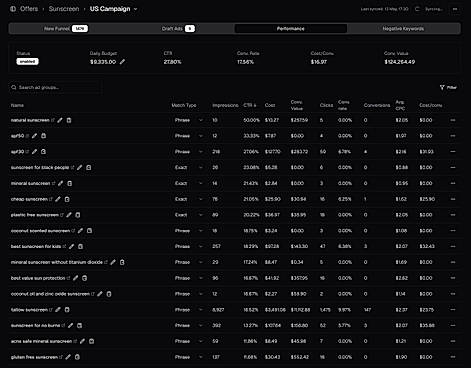Copy the acne safe mineral sunscreen group
This screenshot has width=471, height=368.
click(92, 341)
